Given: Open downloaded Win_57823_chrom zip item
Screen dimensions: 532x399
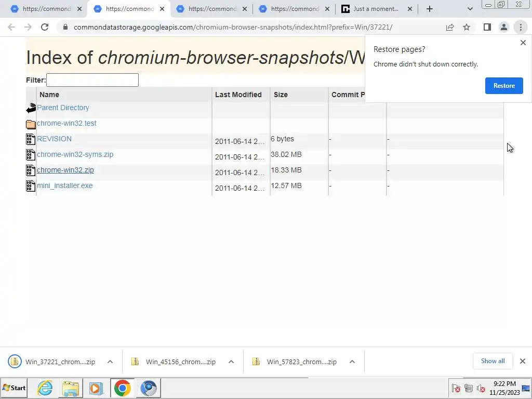Looking at the screenshot, I should (296, 362).
